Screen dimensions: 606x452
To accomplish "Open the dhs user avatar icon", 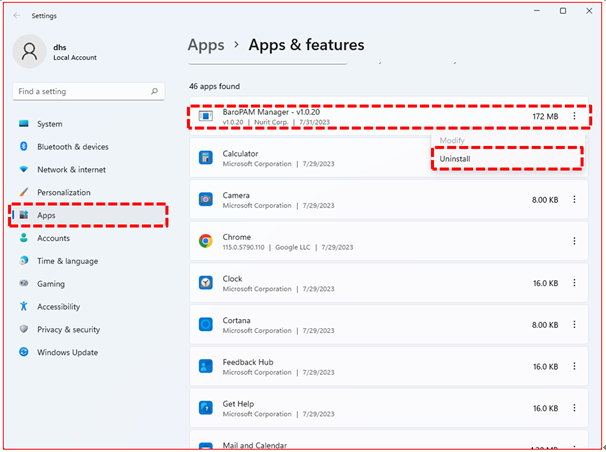I will (29, 51).
